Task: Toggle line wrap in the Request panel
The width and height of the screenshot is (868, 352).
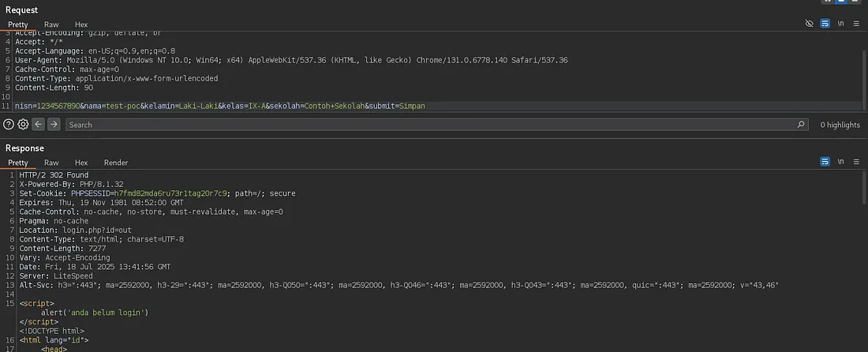Action: pos(825,24)
